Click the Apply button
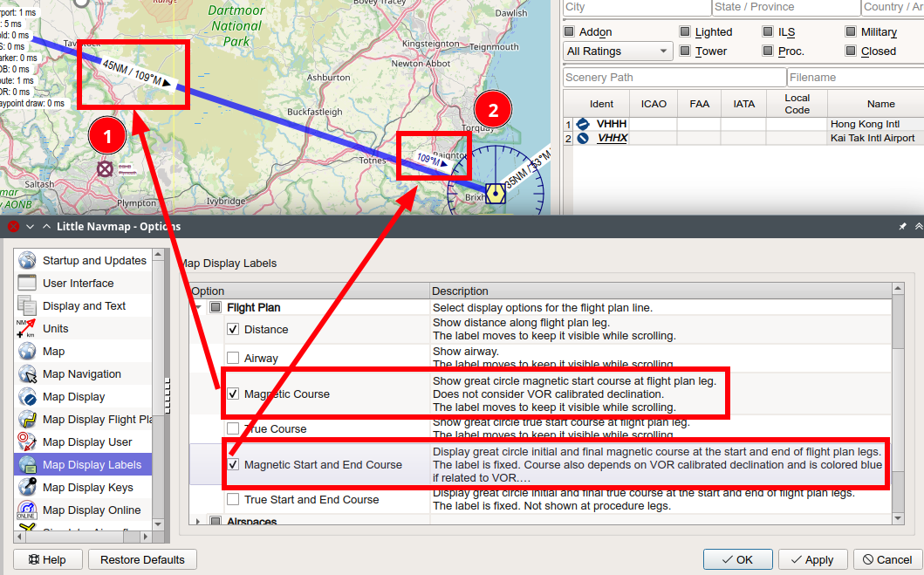The height and width of the screenshot is (575, 924). [812, 559]
